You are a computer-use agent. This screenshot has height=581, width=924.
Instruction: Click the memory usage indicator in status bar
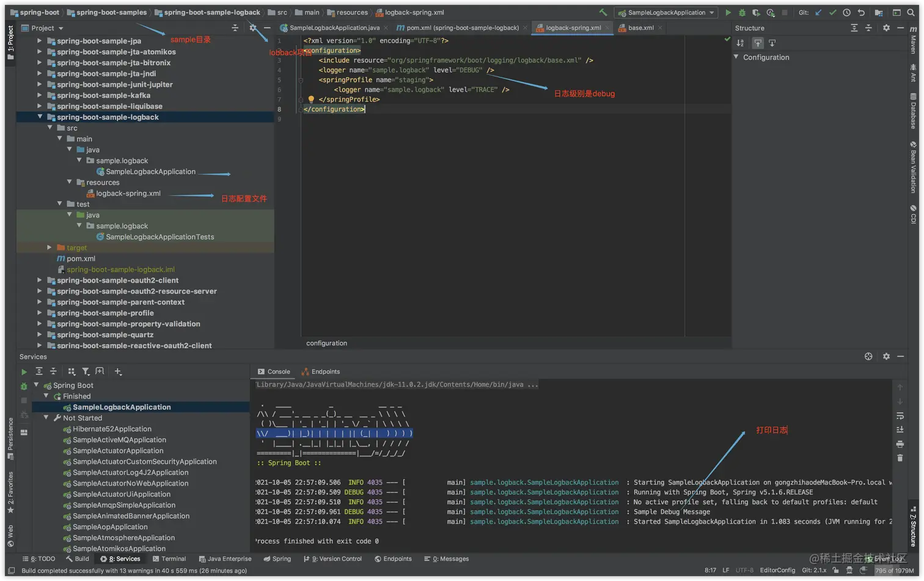(x=895, y=571)
